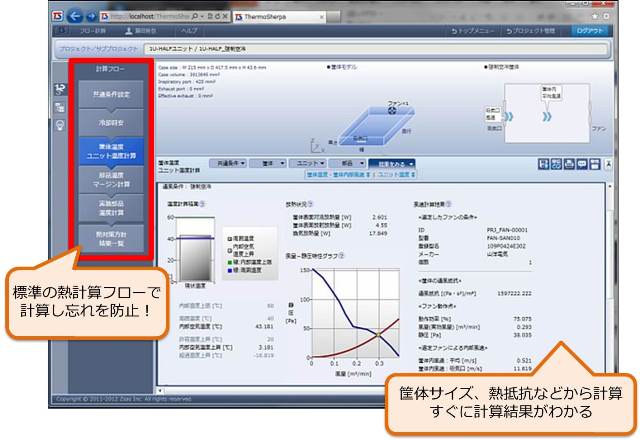Select the calculation flow icon in side strip
Screen dimensions: 640x440
click(60, 89)
